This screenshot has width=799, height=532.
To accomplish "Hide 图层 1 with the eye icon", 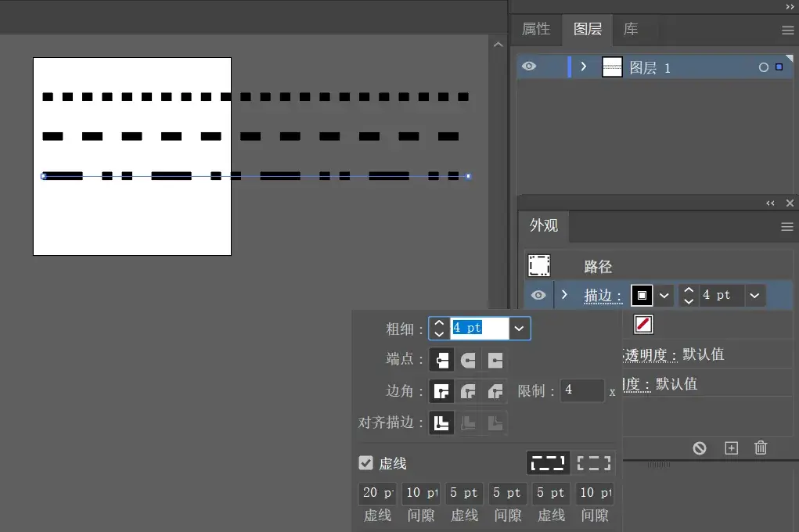I will pos(529,66).
